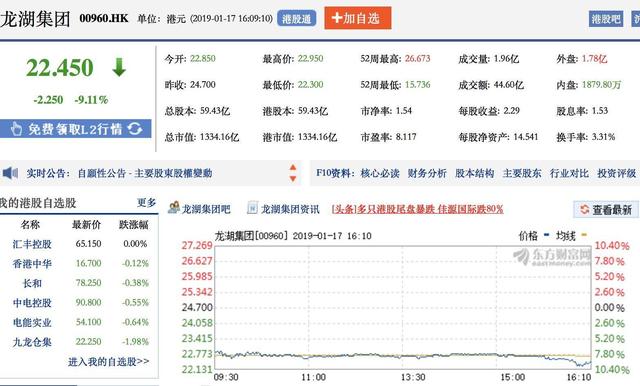This screenshot has height=386, width=640.
Task: Click the 11:00 time axis label
Action: pos(313,377)
